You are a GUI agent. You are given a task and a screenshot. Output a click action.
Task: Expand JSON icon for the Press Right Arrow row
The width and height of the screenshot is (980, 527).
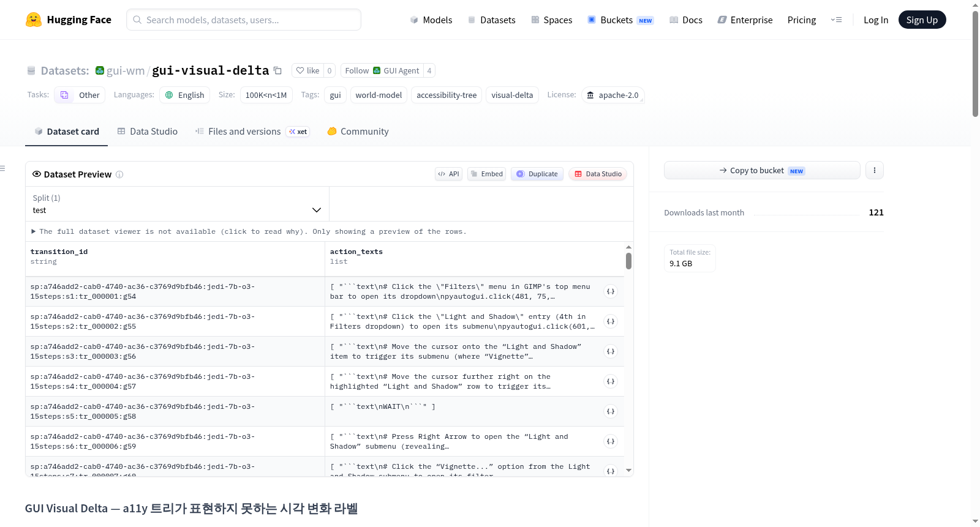coord(611,441)
